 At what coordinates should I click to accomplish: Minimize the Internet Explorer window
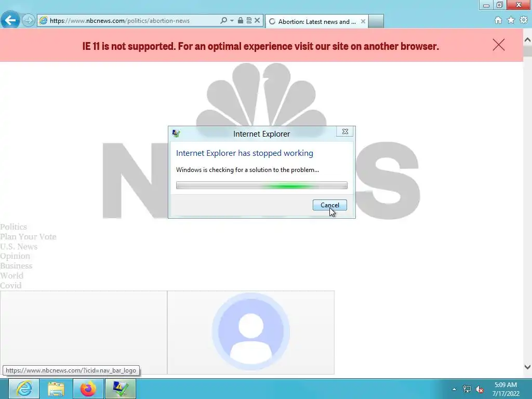486,5
